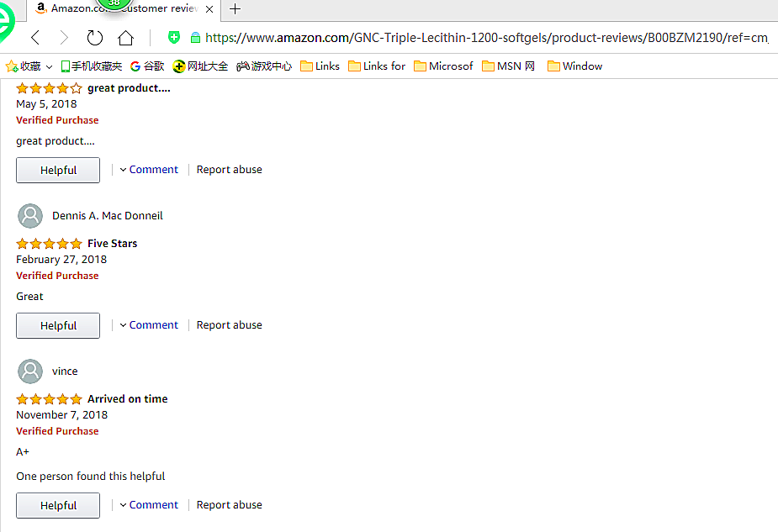
Task: Reload the page with refresh icon
Action: (x=95, y=37)
